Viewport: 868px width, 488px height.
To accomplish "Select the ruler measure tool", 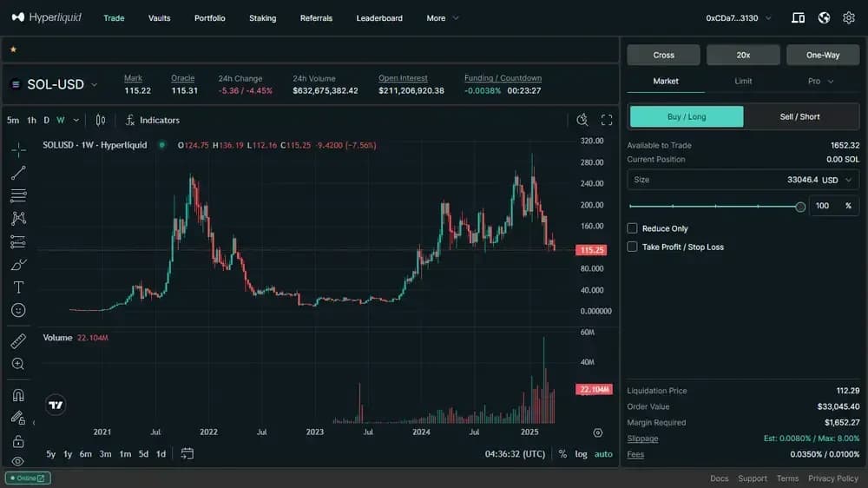I will pos(18,341).
